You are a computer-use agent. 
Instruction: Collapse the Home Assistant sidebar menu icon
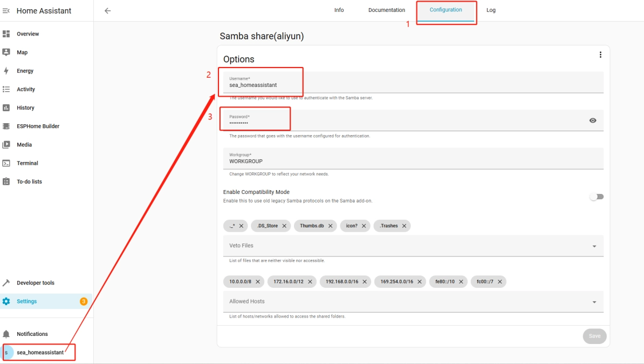(x=6, y=11)
